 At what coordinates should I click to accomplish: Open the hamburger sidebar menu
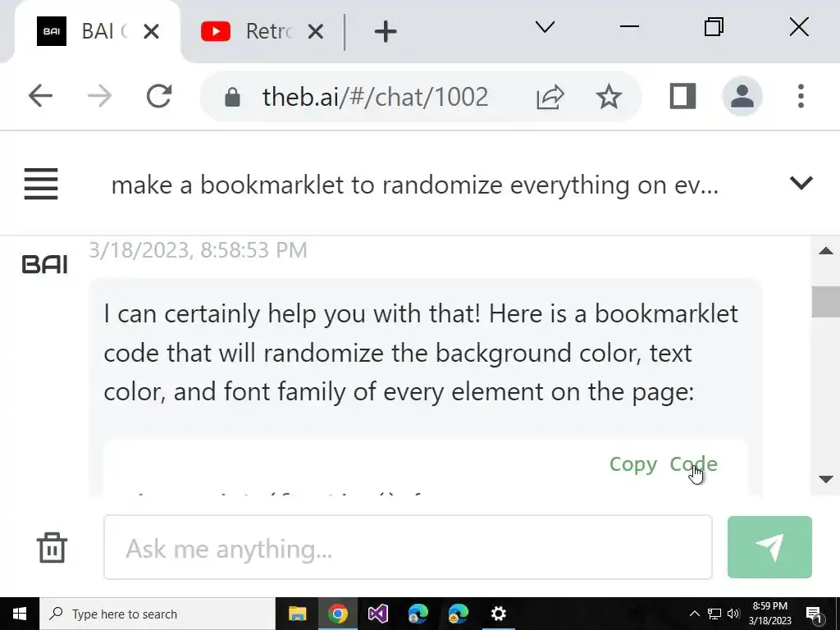click(x=41, y=184)
